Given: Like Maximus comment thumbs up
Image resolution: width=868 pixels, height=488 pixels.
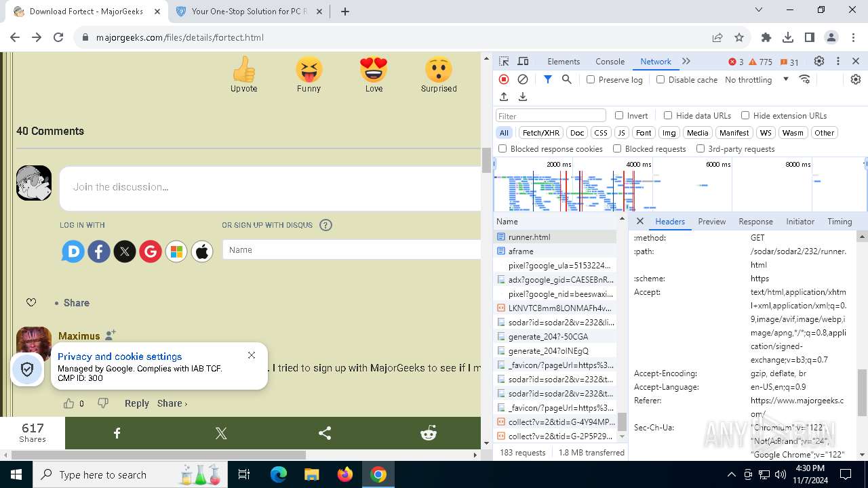Looking at the screenshot, I should coord(68,403).
